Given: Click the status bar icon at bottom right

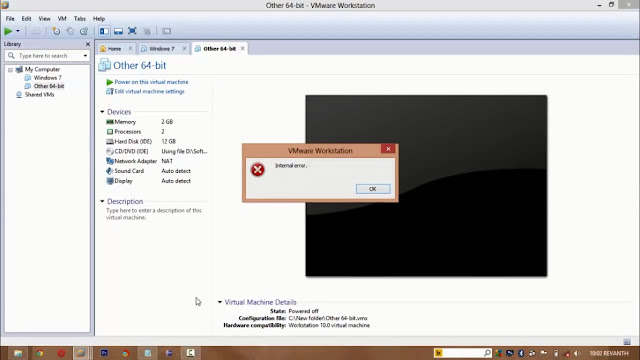Looking at the screenshot, I should pos(627,342).
